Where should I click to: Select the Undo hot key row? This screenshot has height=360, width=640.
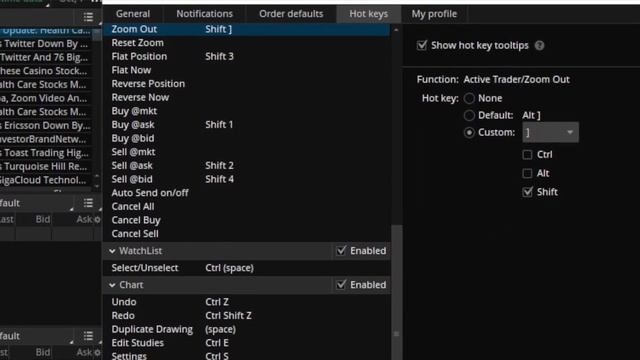click(x=247, y=302)
